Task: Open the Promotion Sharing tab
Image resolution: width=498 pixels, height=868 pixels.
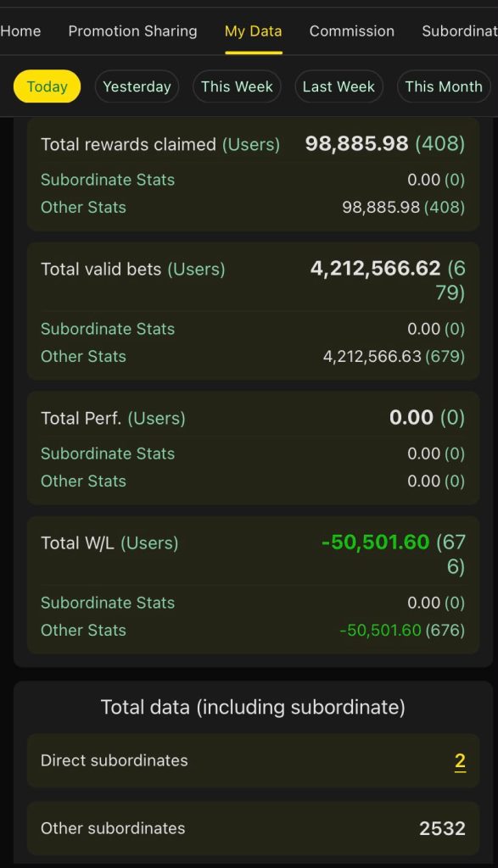Action: 132,31
